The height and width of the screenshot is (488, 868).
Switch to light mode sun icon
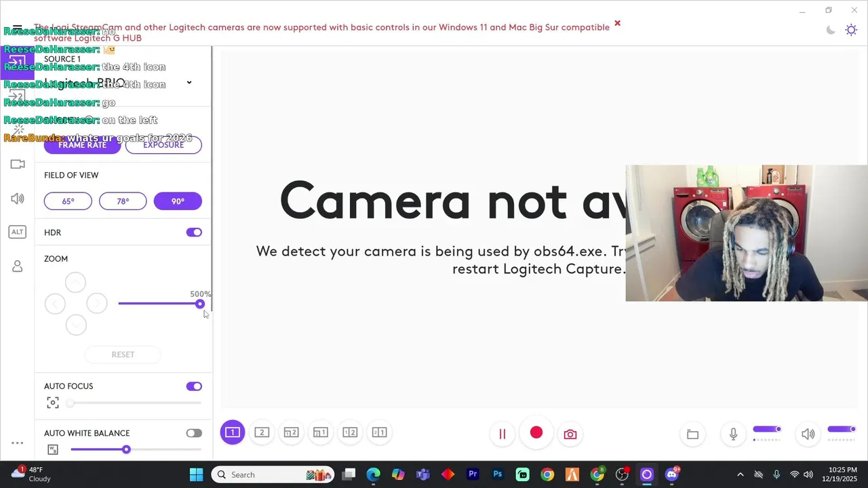coord(851,30)
